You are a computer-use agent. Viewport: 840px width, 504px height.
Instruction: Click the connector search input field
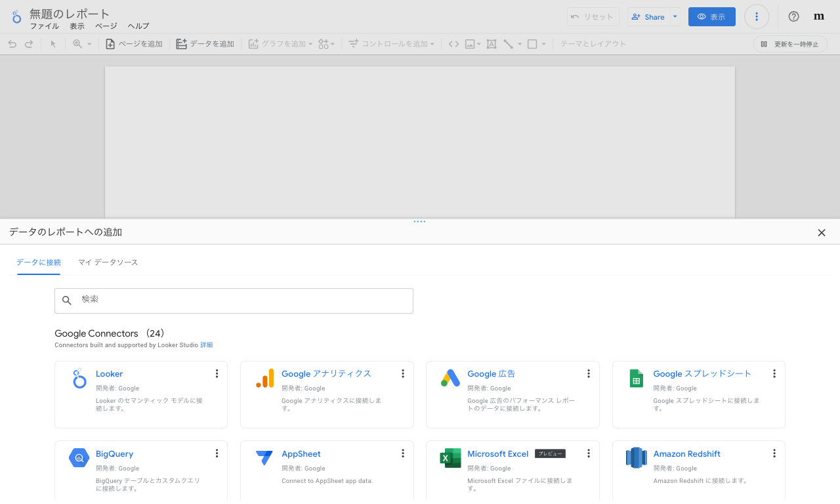(x=234, y=301)
